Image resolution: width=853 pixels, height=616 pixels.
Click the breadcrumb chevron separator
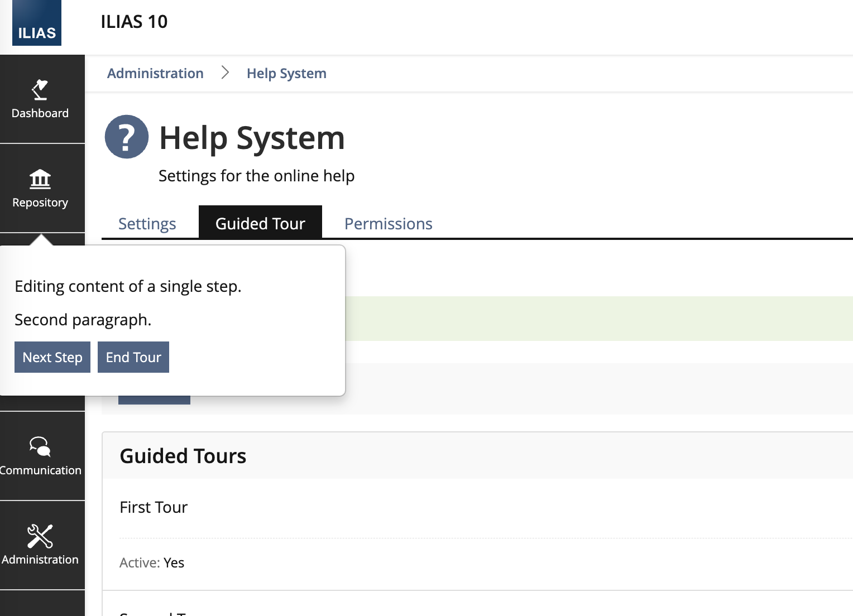click(x=225, y=73)
